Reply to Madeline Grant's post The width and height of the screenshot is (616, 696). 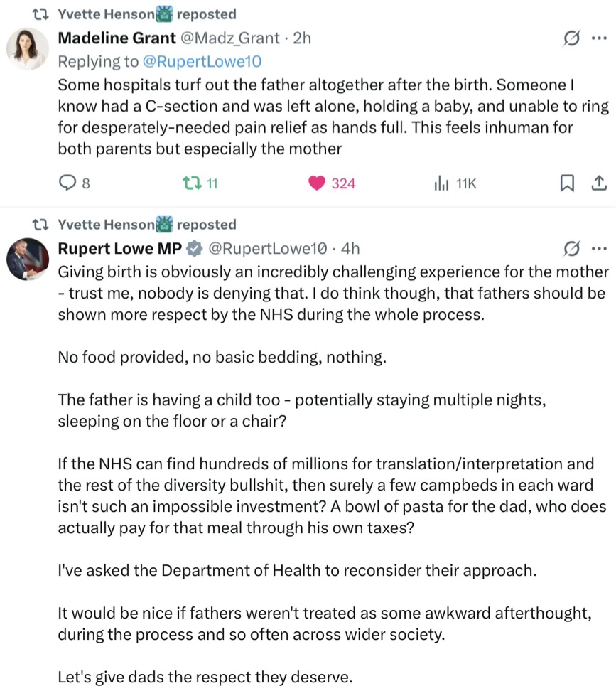[x=67, y=183]
